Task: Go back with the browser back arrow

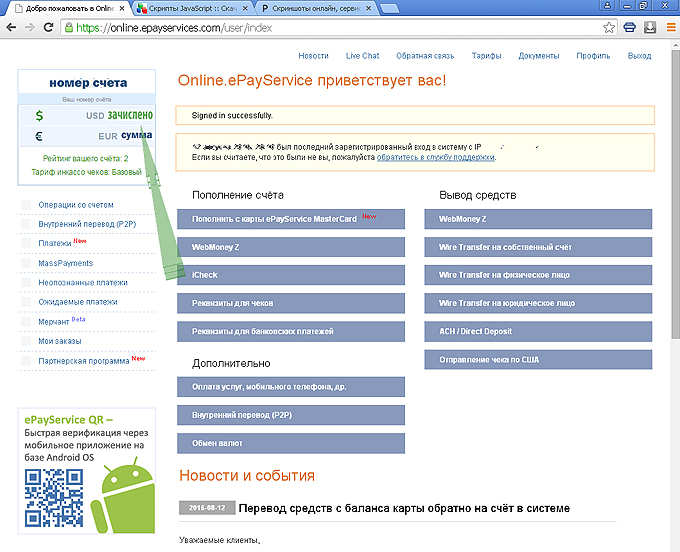Action: 11,28
